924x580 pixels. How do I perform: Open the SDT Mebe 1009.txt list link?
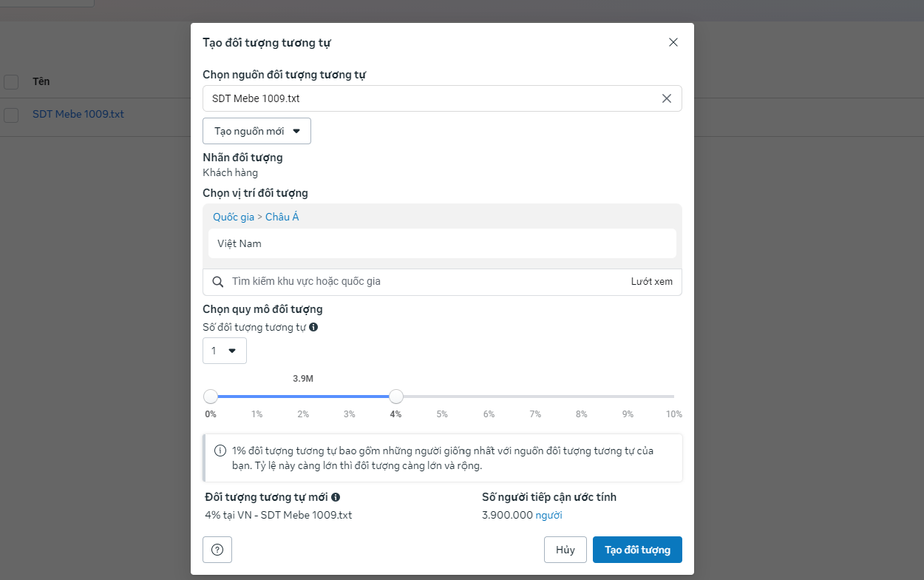(x=78, y=115)
